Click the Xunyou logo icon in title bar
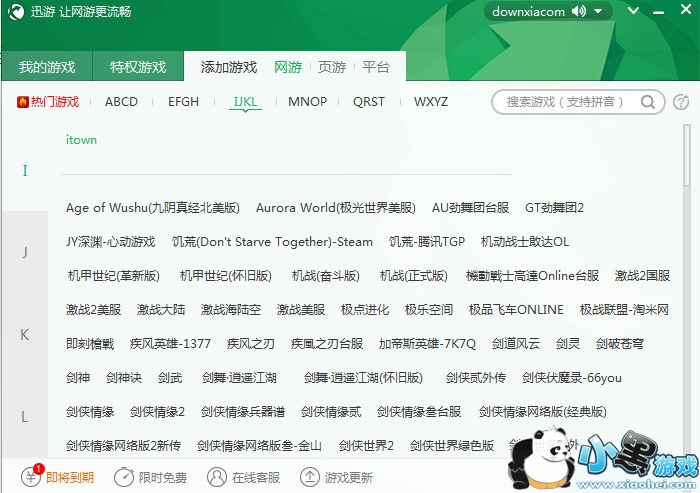700x493 pixels. (x=16, y=11)
